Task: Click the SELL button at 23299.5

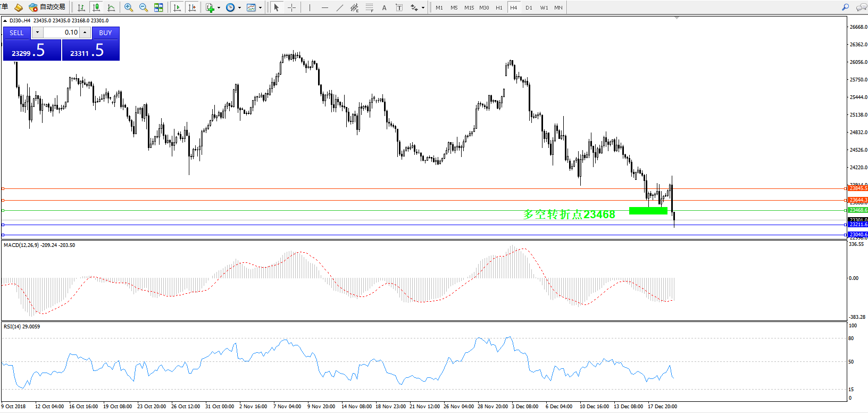Action: 32,51
